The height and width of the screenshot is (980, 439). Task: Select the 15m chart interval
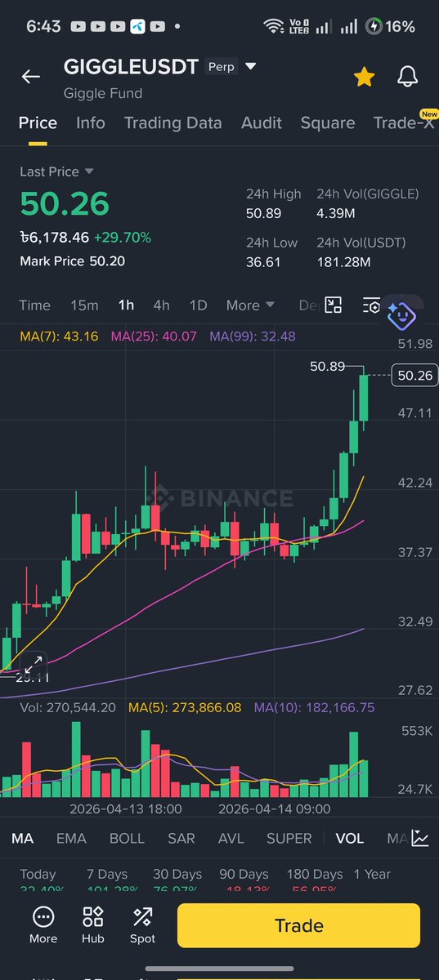84,305
